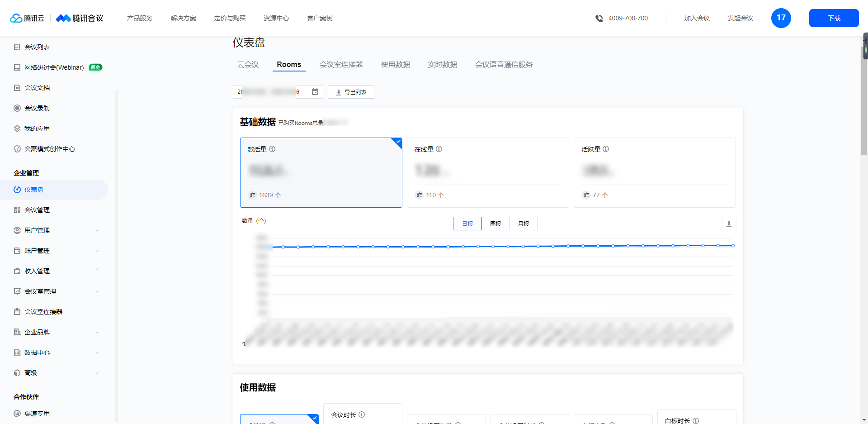Switch to the 实时数据 tab
Screen dimensions: 868x424
[x=443, y=64]
